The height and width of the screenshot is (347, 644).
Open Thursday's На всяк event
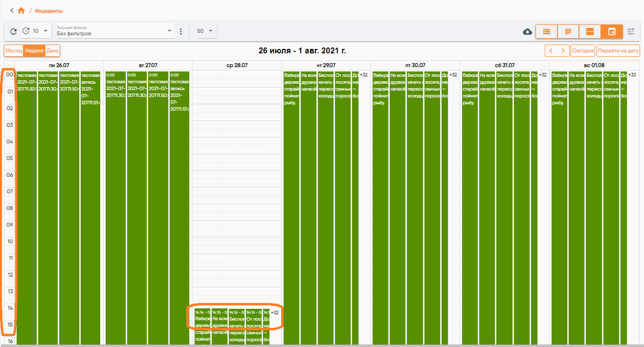(309, 208)
